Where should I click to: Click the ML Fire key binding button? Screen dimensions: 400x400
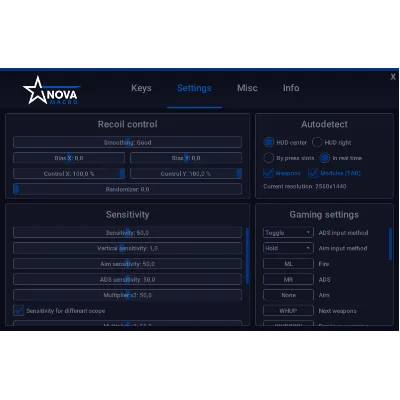[288, 264]
